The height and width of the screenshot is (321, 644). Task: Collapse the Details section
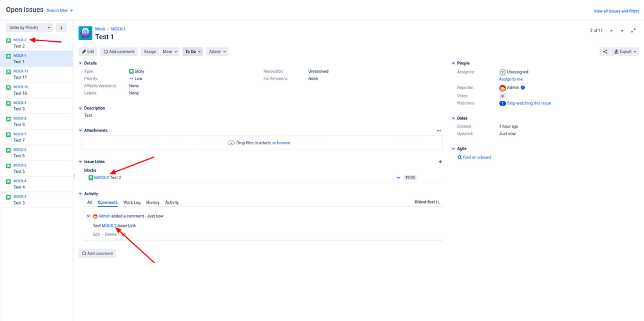[x=81, y=63]
